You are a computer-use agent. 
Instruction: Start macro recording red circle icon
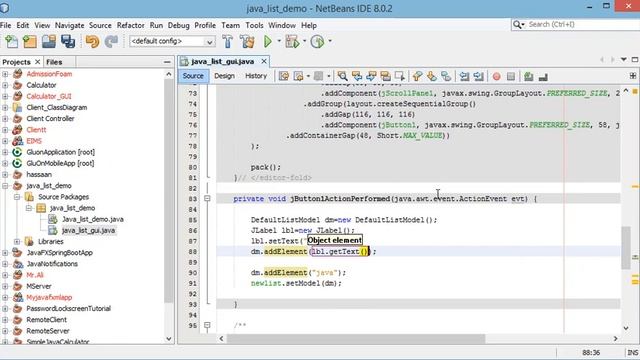click(x=496, y=76)
